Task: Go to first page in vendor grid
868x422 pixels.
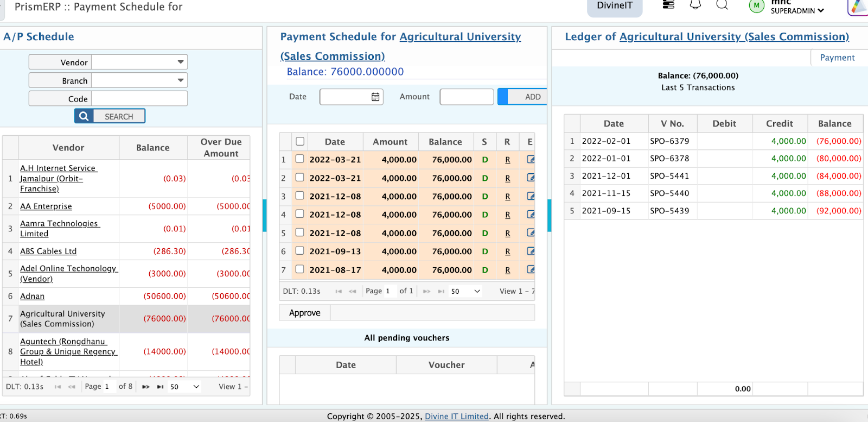Action: 58,387
